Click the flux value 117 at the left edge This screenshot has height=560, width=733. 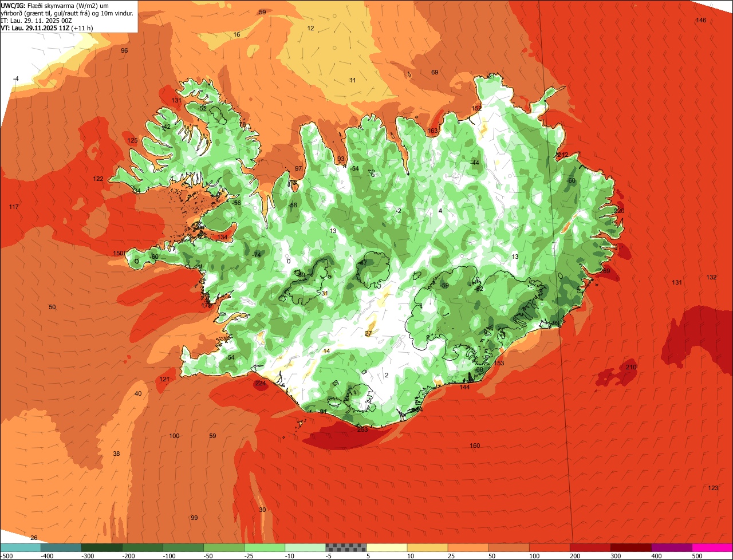14,207
